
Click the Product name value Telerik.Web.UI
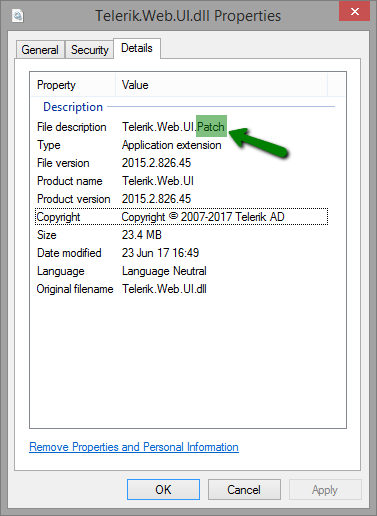coord(158,181)
